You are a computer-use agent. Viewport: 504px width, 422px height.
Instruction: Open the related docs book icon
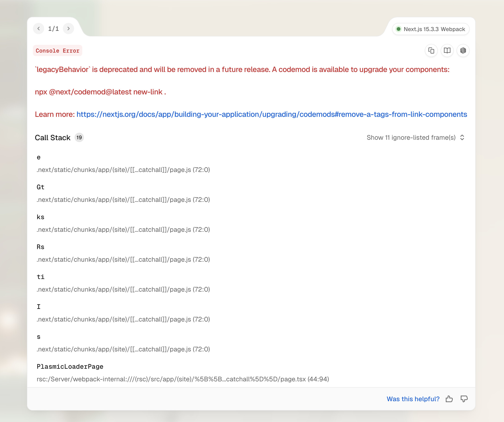tap(447, 51)
